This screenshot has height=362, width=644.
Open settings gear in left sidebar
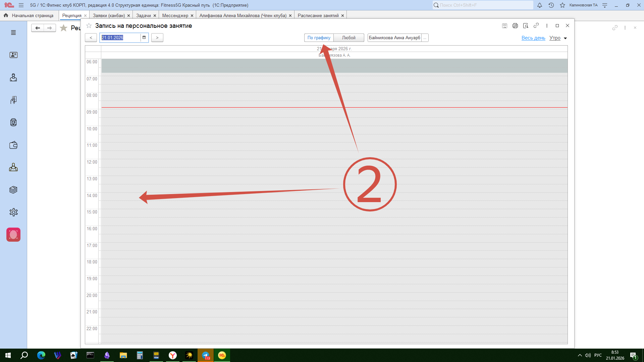[x=13, y=212]
